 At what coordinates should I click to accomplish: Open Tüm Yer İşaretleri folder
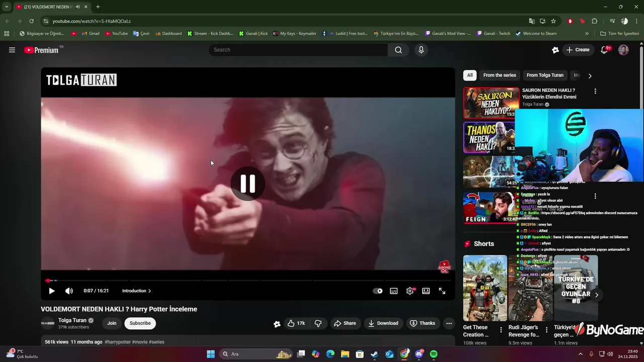tap(620, 34)
